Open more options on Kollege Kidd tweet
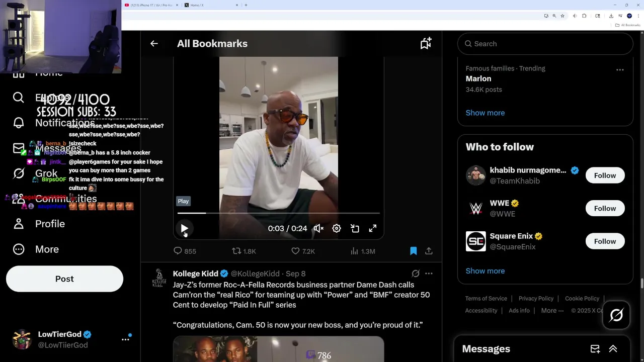The height and width of the screenshot is (362, 644). point(429,274)
